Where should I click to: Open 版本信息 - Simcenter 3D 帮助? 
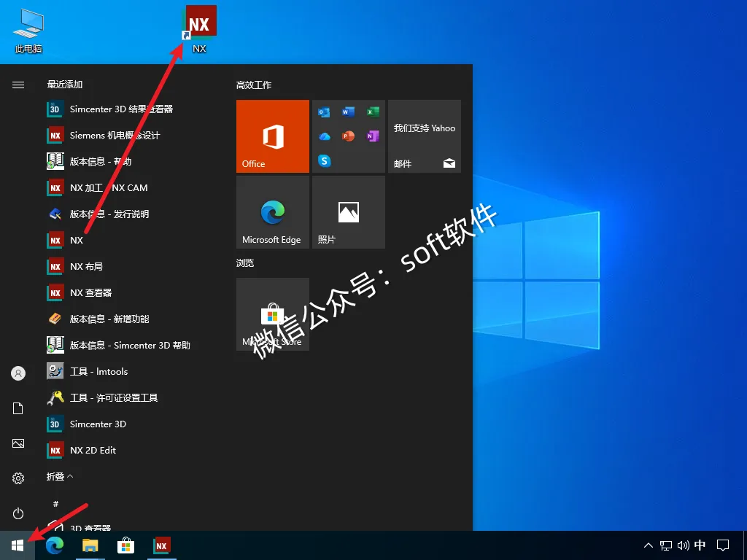128,345
